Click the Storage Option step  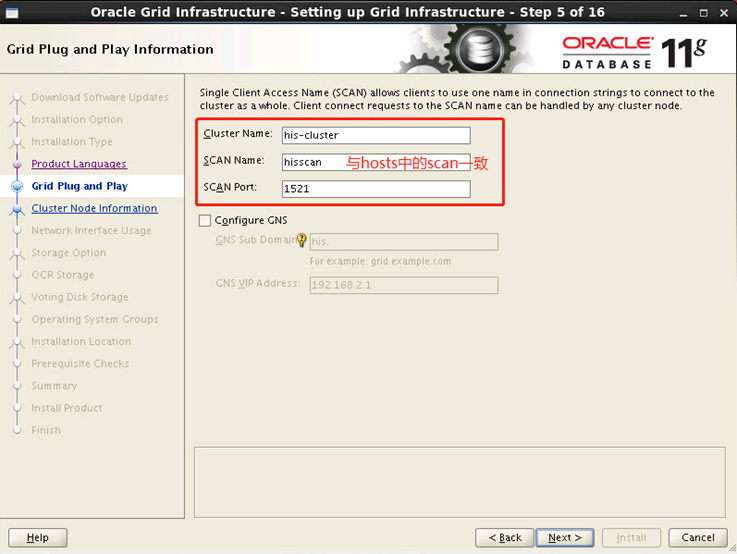point(69,253)
